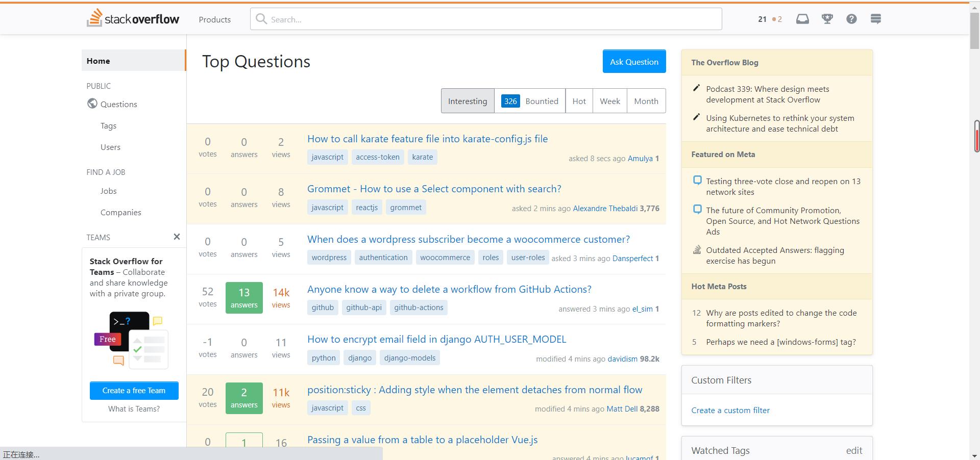Dismiss the Teams promo with X icon
Viewport: 980px width, 460px height.
click(177, 237)
